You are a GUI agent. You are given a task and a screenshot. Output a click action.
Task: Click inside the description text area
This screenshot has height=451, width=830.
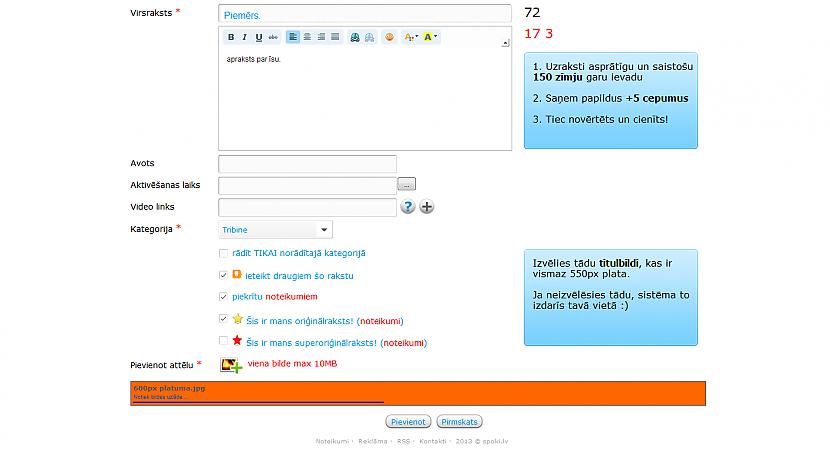(x=365, y=98)
